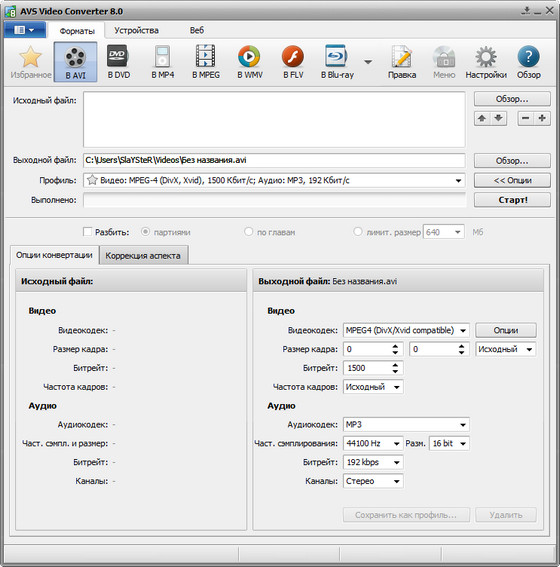
Task: Open the Коррекция аспекта tab
Action: (143, 256)
